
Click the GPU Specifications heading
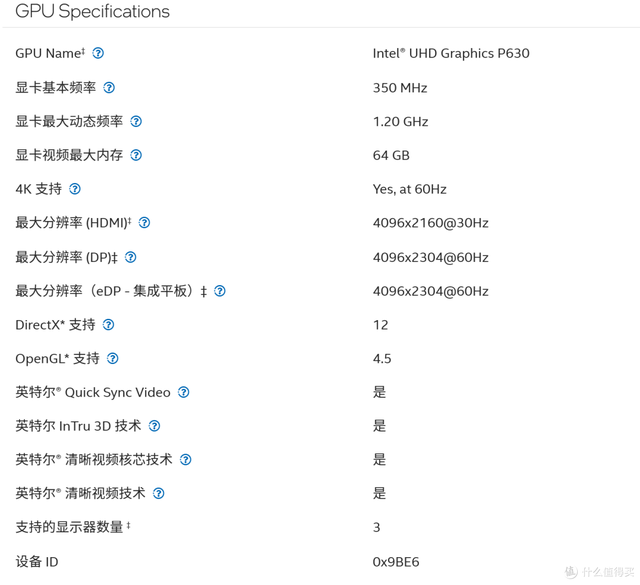[92, 11]
